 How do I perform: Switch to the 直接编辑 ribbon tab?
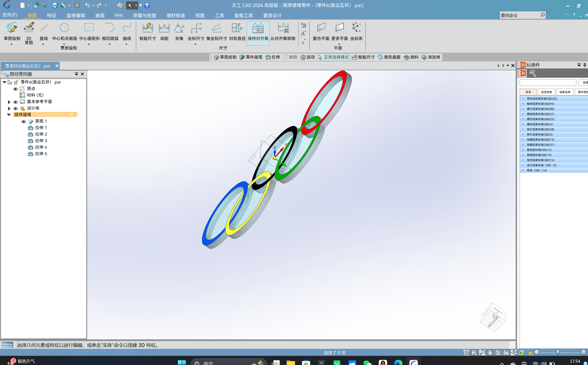tap(76, 15)
